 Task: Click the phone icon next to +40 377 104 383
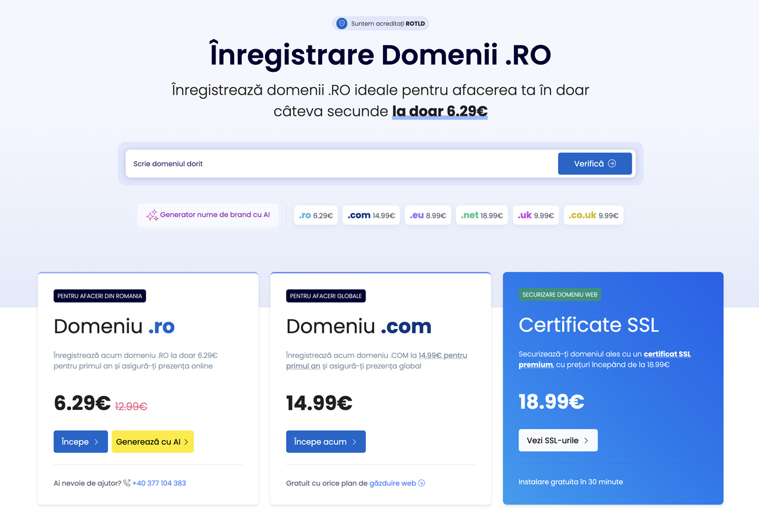click(127, 483)
